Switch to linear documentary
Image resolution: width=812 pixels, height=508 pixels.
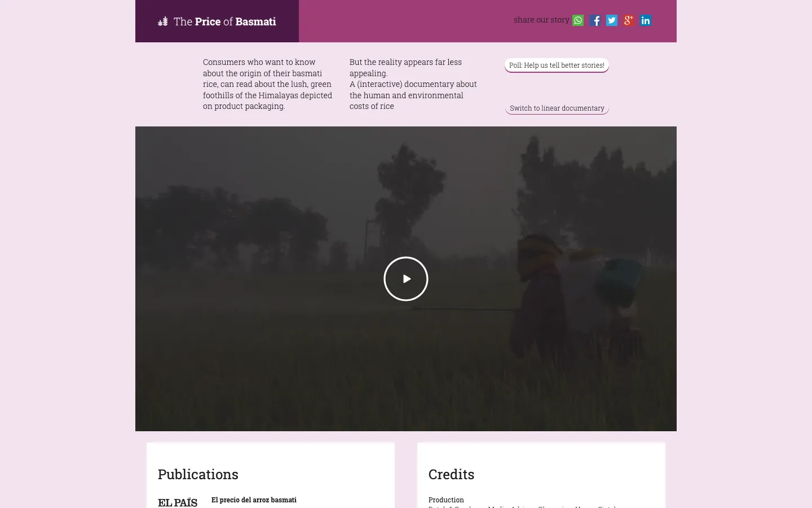tap(557, 108)
